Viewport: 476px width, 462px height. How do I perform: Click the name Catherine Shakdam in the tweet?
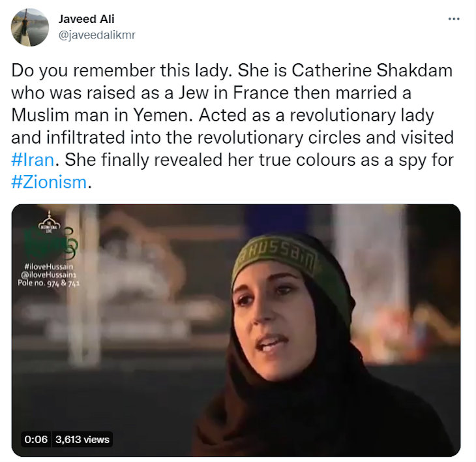(372, 70)
